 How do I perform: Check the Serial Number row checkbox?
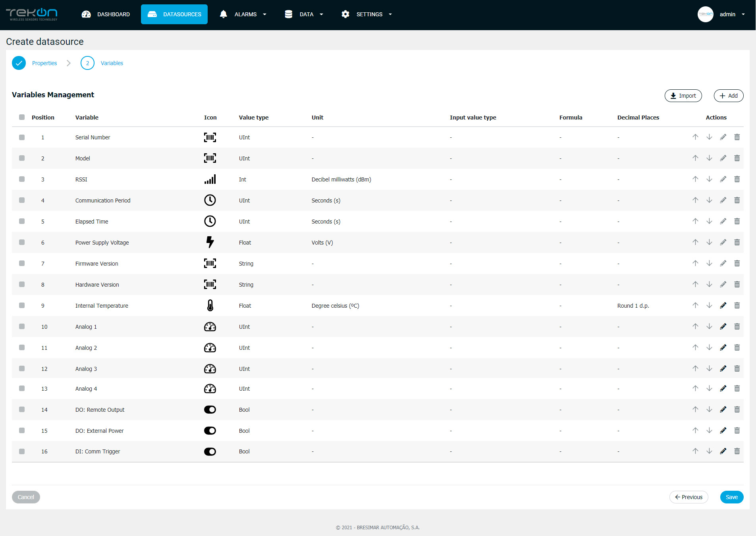pos(22,137)
